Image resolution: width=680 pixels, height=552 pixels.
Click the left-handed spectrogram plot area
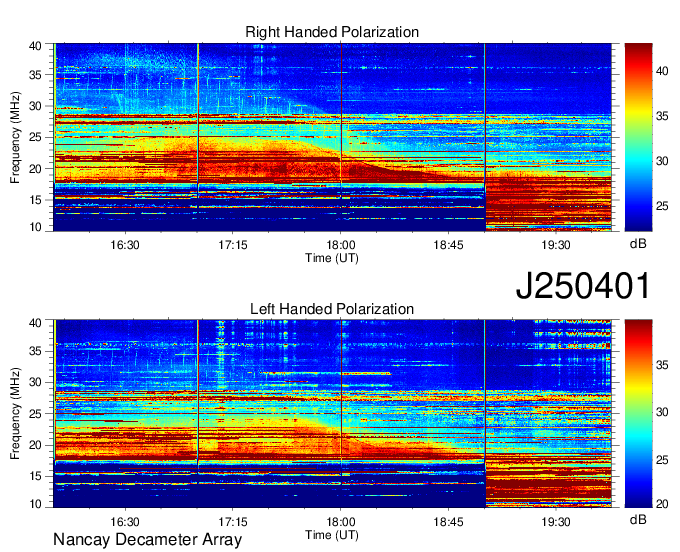coord(333,414)
